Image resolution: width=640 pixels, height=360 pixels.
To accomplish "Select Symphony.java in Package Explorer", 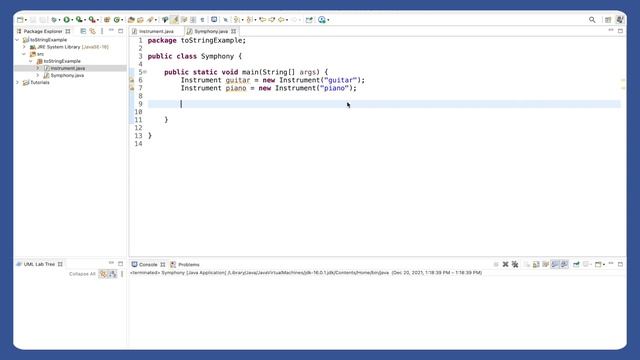I will pos(67,76).
